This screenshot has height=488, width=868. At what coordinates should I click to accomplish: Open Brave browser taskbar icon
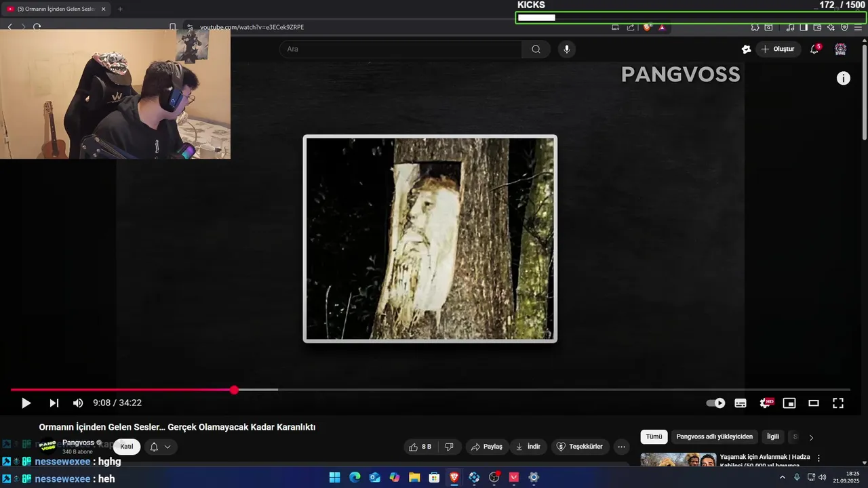tap(454, 478)
